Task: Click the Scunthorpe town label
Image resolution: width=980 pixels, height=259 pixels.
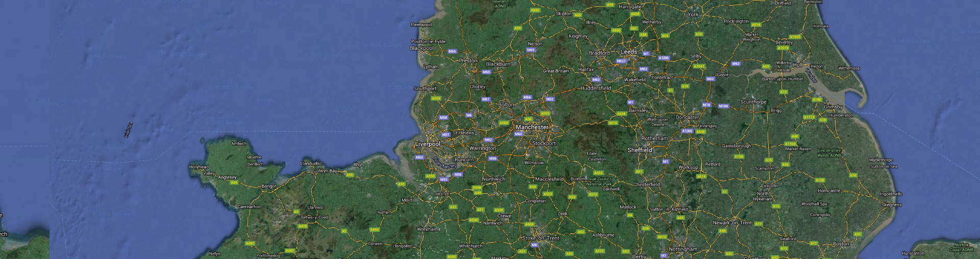Action: pos(753,102)
